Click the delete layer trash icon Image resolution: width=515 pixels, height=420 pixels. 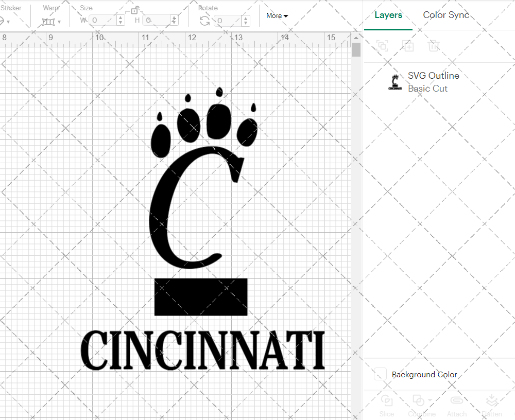coord(434,46)
